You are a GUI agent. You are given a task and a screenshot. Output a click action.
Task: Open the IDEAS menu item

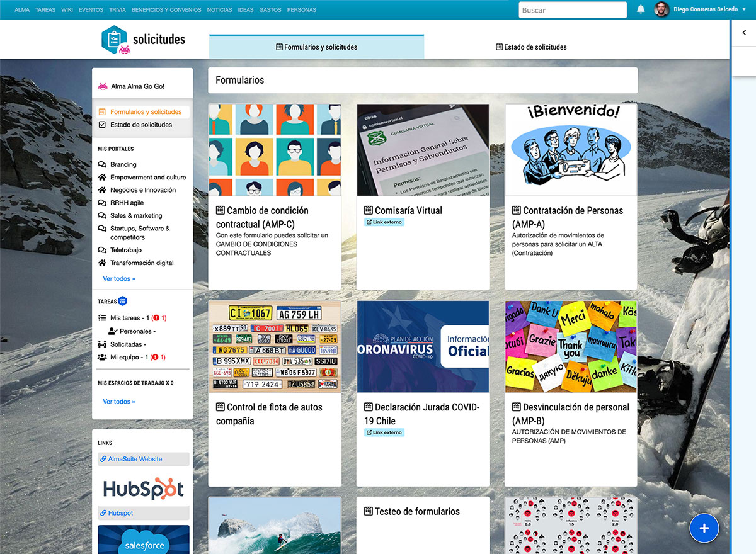pyautogui.click(x=246, y=10)
